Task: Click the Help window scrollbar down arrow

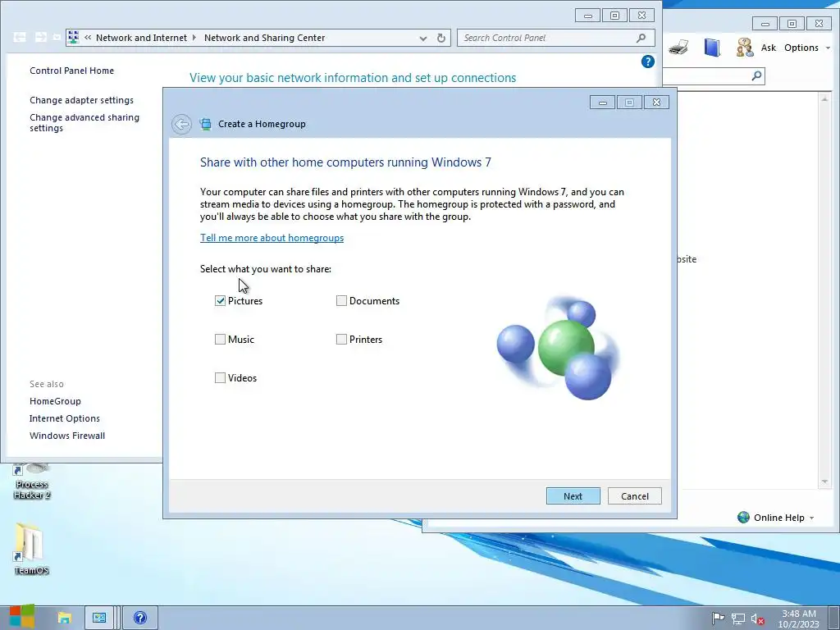Action: pos(824,482)
